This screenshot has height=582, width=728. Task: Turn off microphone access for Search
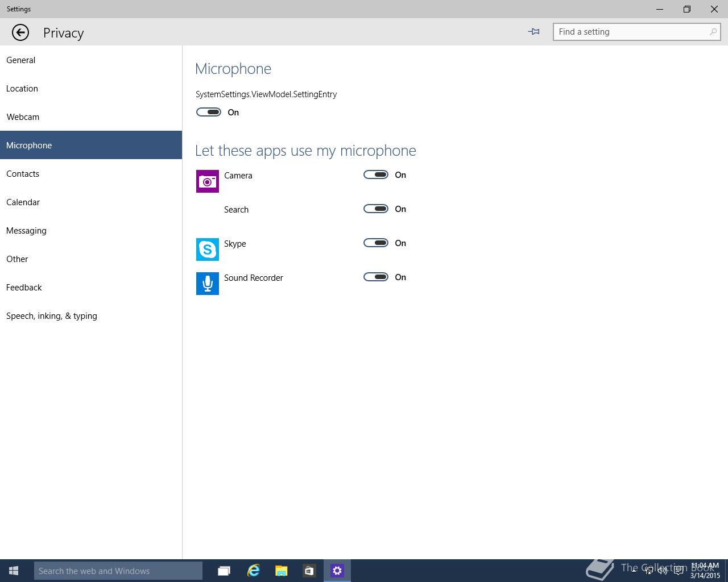[376, 209]
